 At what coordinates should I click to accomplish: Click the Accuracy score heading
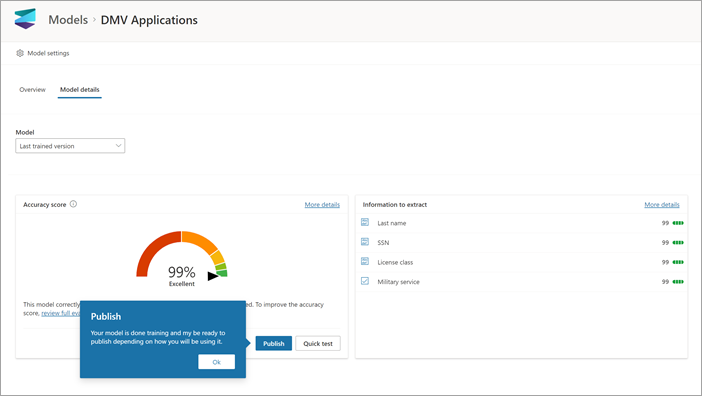(45, 204)
